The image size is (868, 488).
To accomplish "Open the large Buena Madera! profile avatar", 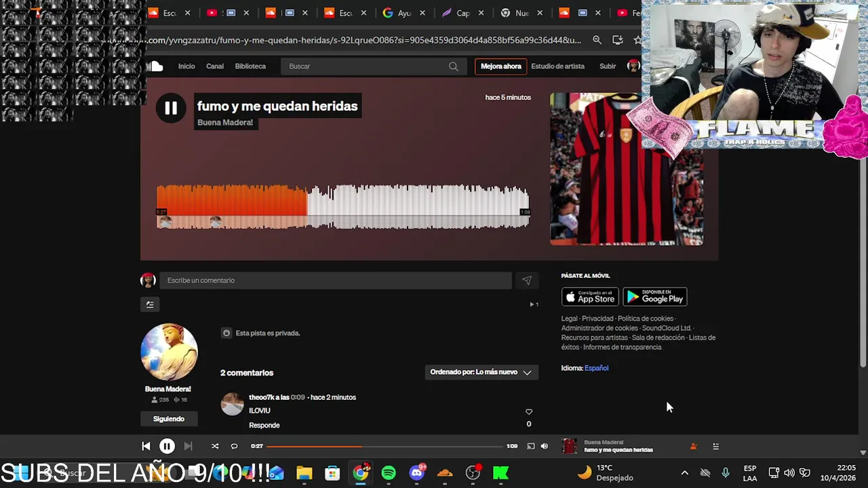I will pyautogui.click(x=169, y=352).
